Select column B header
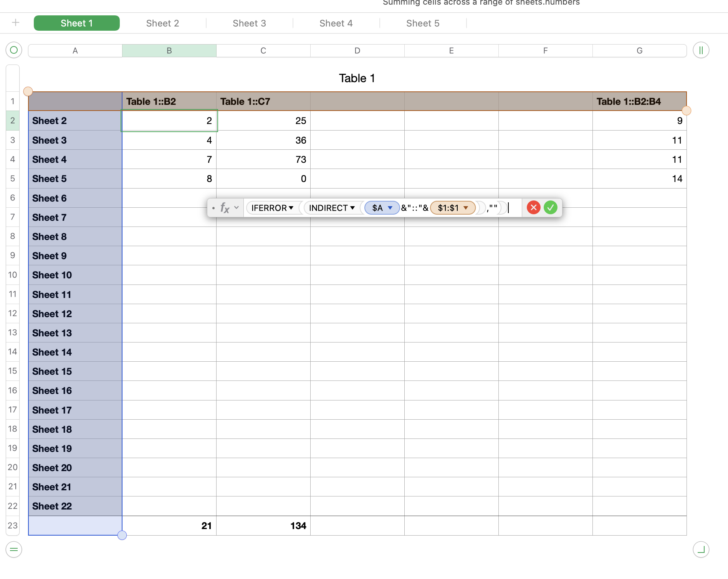This screenshot has height=579, width=728. click(169, 51)
